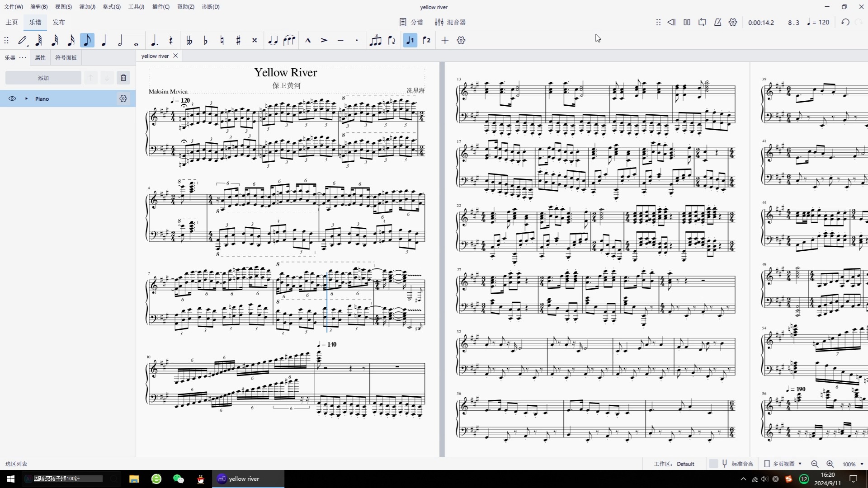
Task: Open the 文件 menu
Action: 14,7
